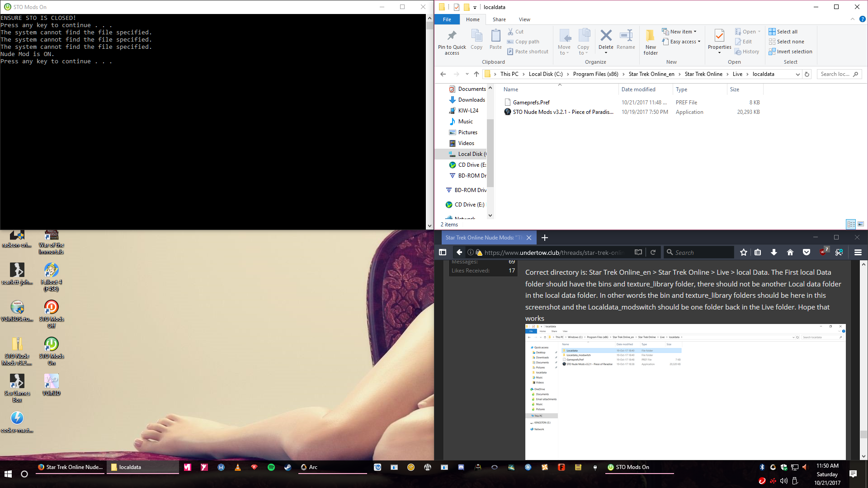Click the Delete icon in Explorer ribbon

pyautogui.click(x=606, y=36)
